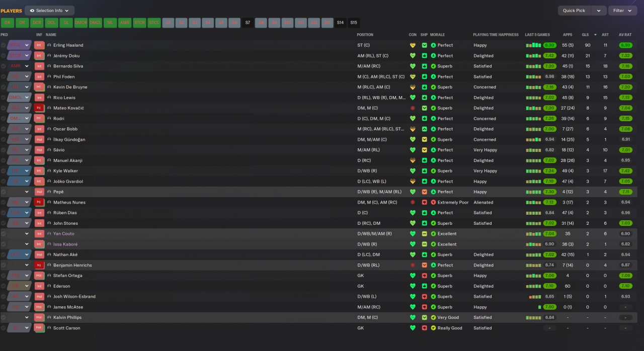Click İlkay Gündoğan's Hol status icon
644x351 pixels.
(x=39, y=139)
